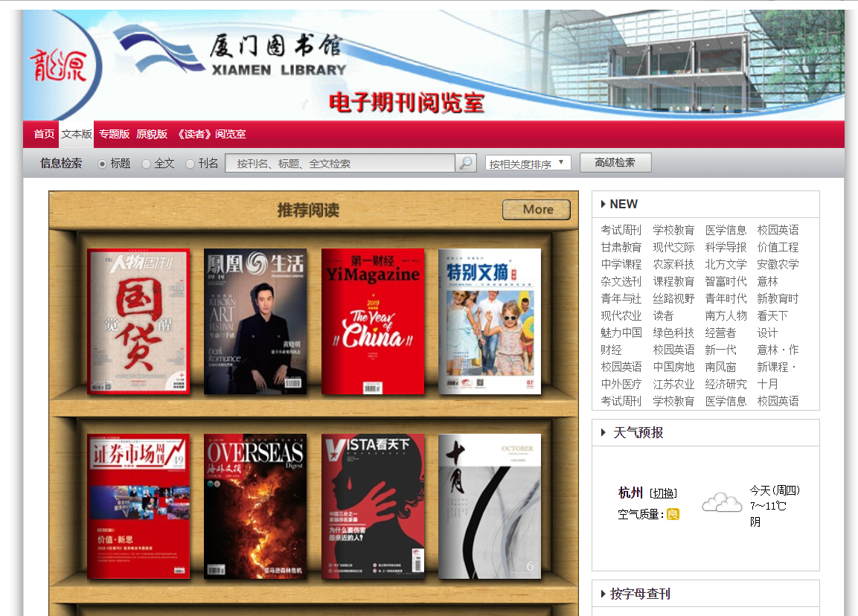Open the 第一财经 YiMagazine cover

tap(373, 321)
